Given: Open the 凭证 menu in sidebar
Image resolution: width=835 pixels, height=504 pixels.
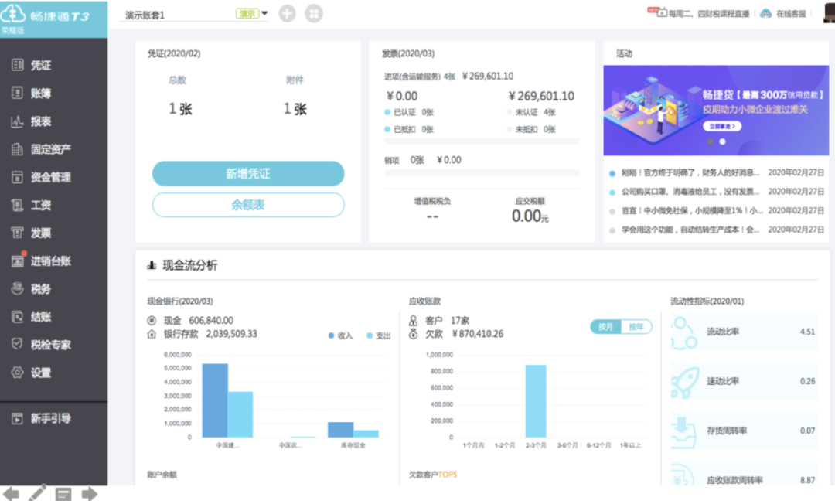Looking at the screenshot, I should coord(41,66).
